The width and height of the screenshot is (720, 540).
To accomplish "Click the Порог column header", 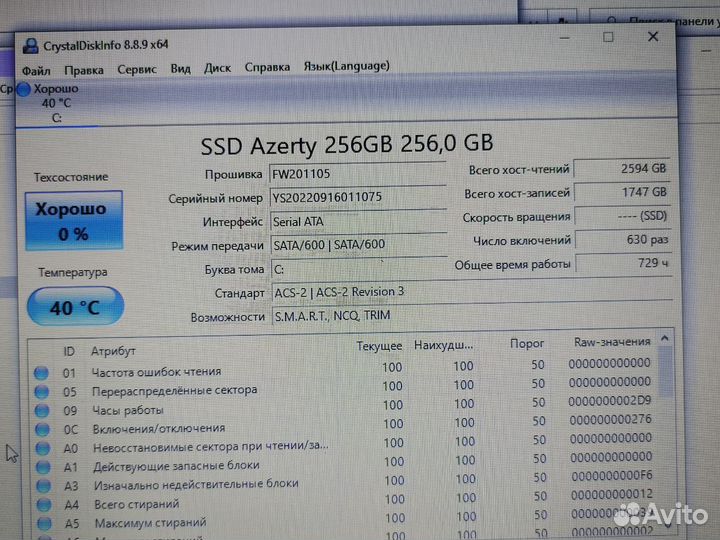I will point(527,343).
